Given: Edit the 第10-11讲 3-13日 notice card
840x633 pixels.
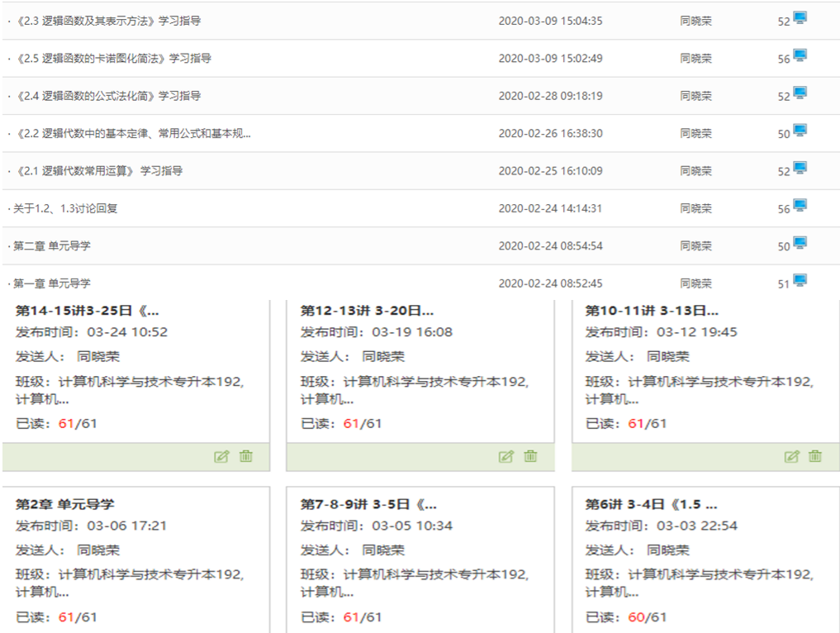Looking at the screenshot, I should tap(791, 456).
